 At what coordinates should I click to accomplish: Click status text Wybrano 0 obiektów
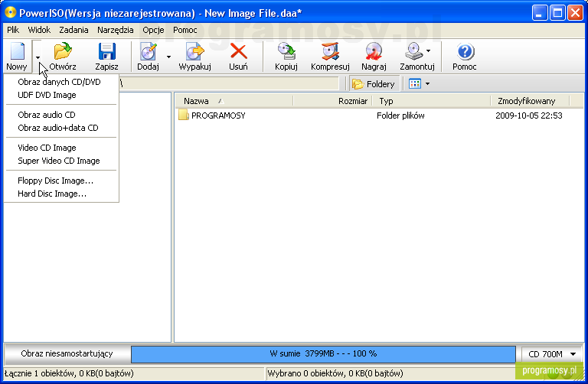coord(335,373)
